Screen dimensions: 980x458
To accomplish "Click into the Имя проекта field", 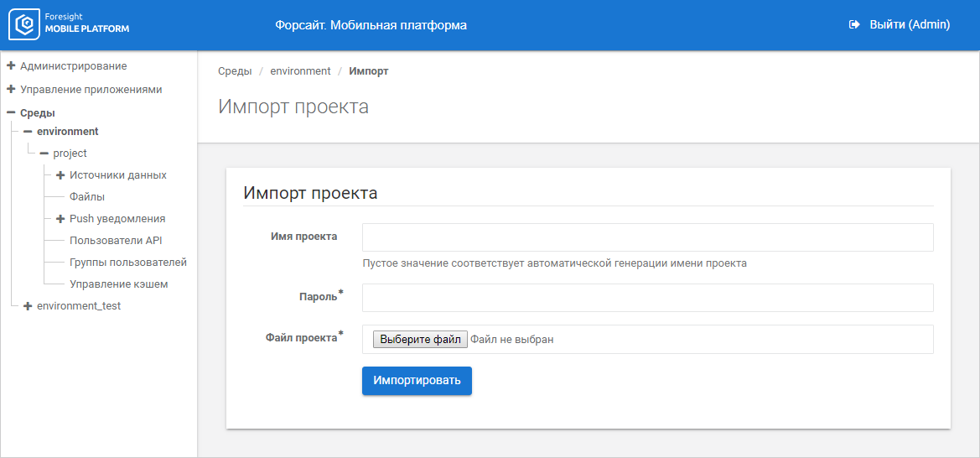I will [x=647, y=237].
